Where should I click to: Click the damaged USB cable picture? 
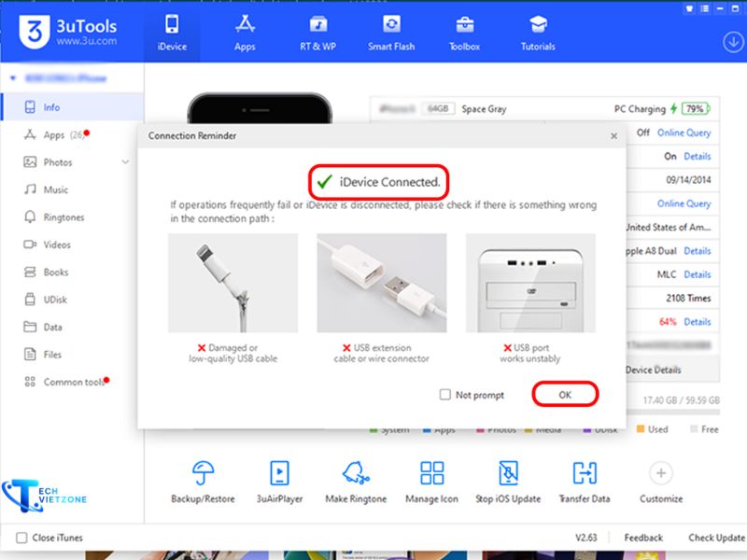233,283
